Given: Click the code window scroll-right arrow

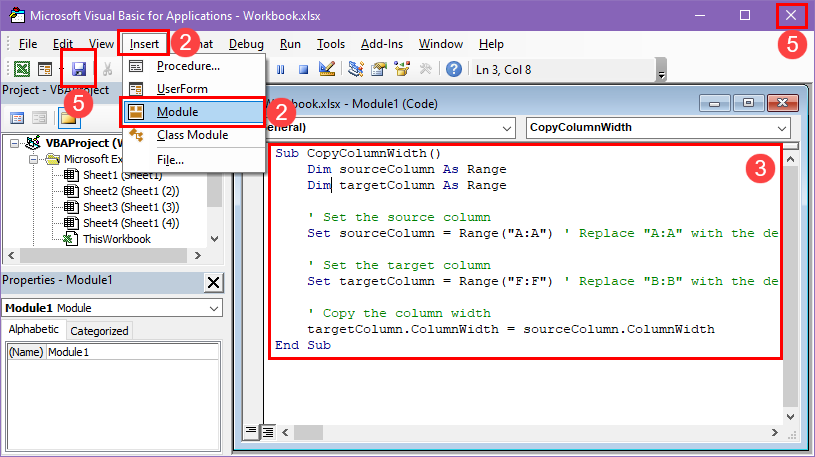Looking at the screenshot, I should (775, 432).
